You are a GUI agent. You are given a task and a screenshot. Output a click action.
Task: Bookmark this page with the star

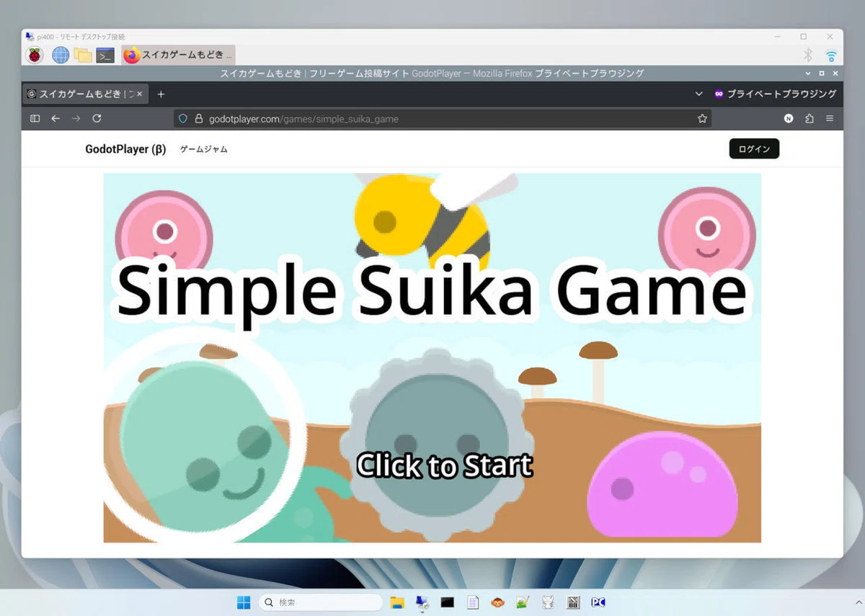pyautogui.click(x=702, y=119)
